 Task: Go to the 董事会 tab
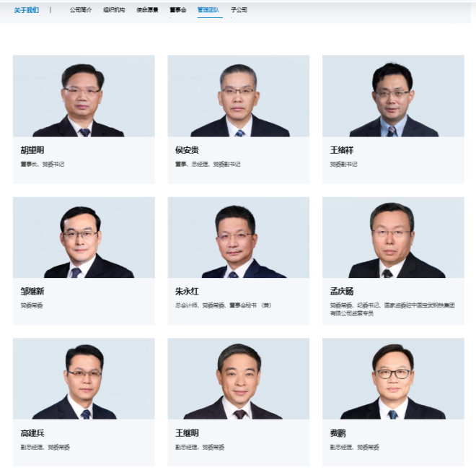click(x=178, y=10)
